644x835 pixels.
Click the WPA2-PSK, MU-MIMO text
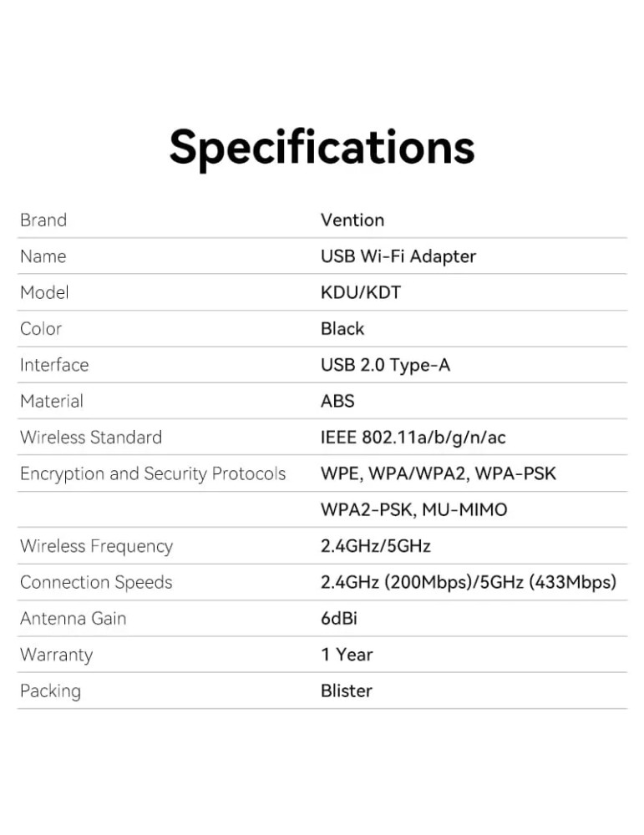tap(413, 510)
